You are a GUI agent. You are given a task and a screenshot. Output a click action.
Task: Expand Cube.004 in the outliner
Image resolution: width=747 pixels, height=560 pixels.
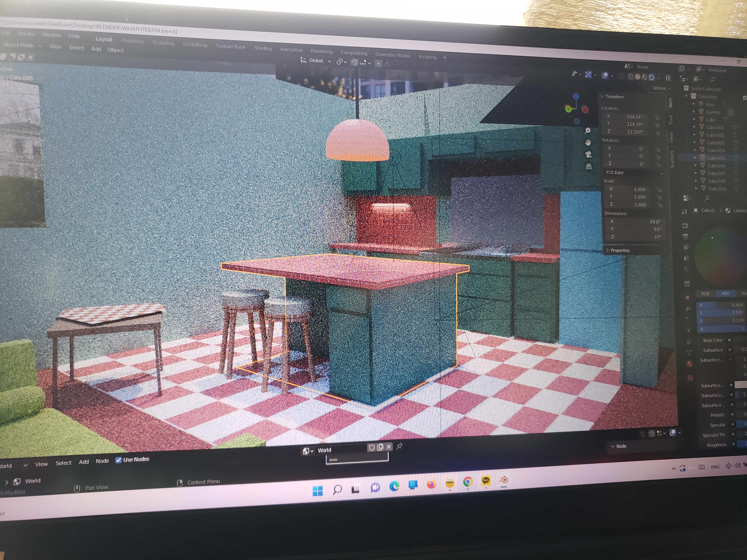(695, 150)
